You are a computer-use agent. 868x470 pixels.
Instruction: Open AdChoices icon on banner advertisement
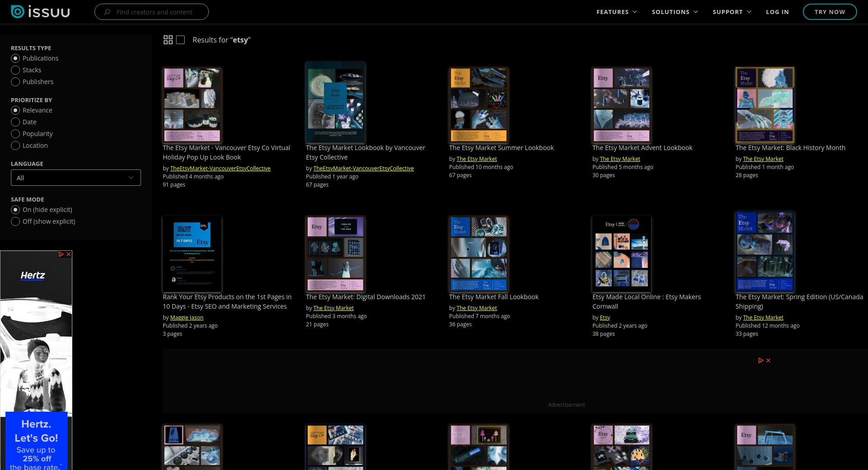coord(761,360)
